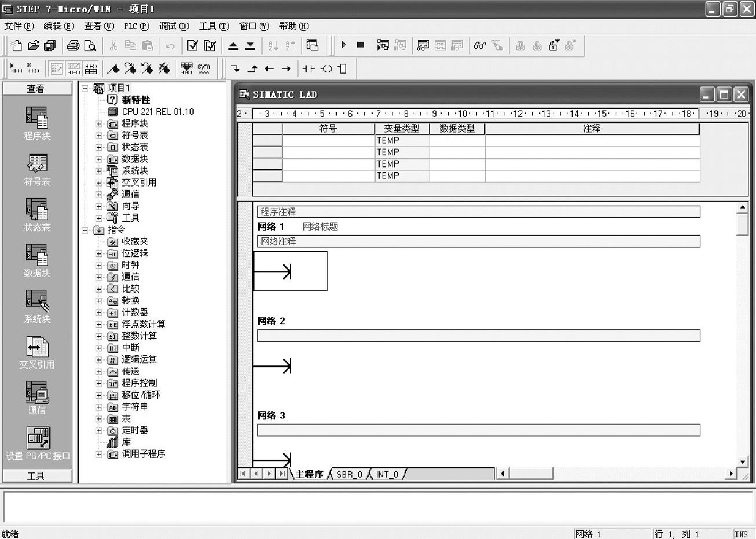The image size is (756, 539).
Task: Insert an upward line in ladder
Action: tap(252, 68)
